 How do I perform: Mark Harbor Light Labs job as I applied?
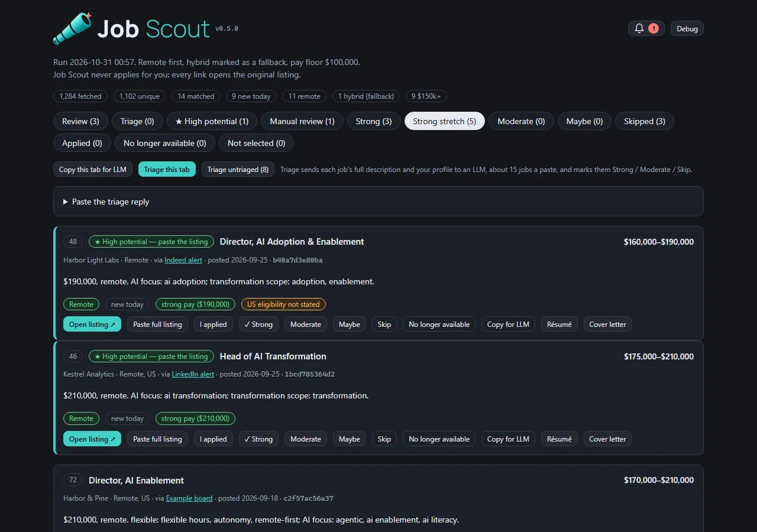tap(213, 324)
